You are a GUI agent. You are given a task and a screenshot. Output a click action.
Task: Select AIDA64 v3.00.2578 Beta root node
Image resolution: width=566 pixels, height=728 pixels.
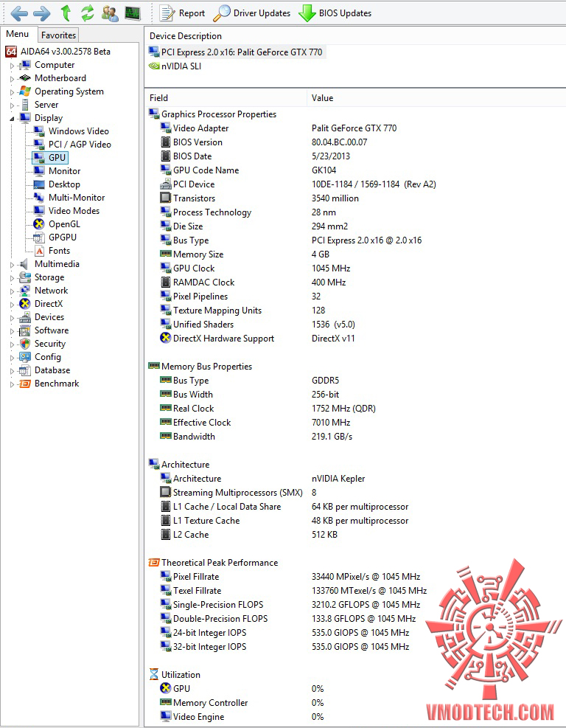(58, 52)
